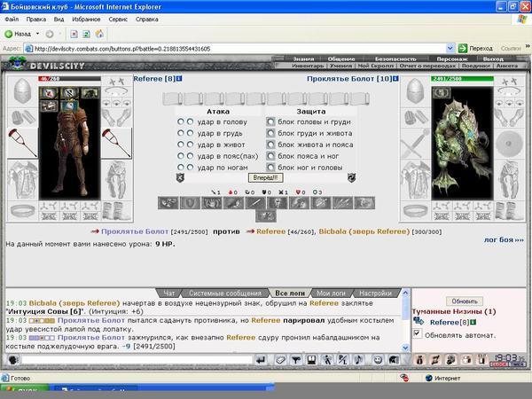Toggle the music note sound icon
Screen dimensions: 532x399
(x=358, y=360)
